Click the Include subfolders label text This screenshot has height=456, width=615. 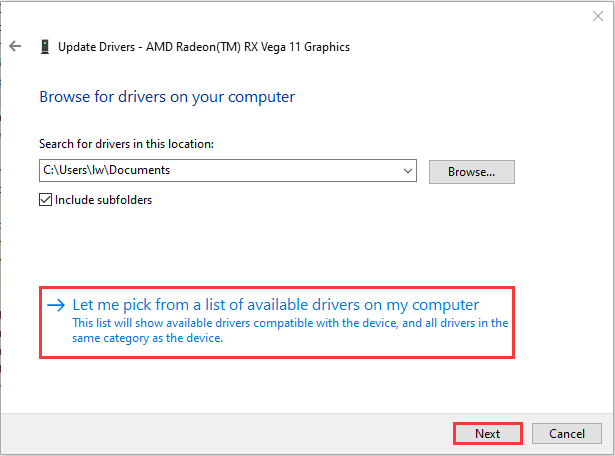(103, 200)
